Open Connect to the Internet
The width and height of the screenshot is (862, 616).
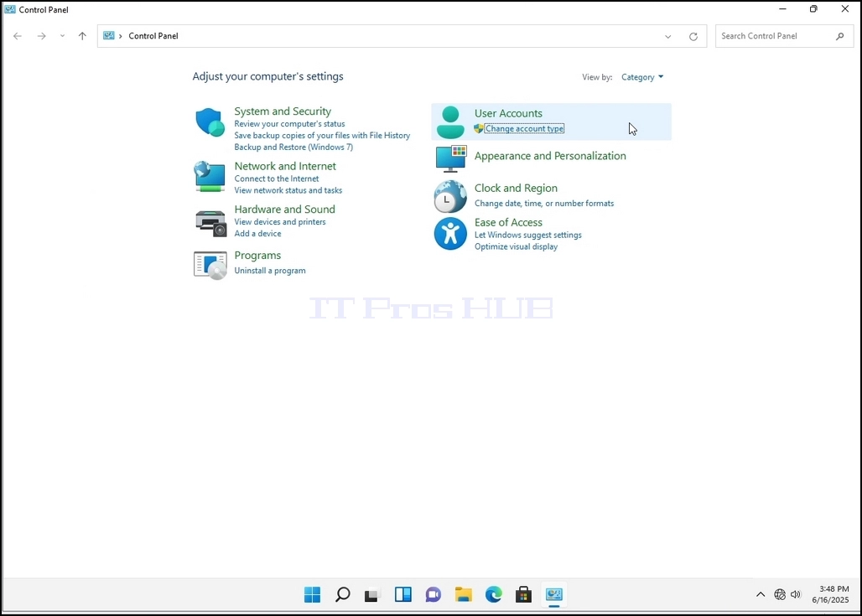pos(277,179)
